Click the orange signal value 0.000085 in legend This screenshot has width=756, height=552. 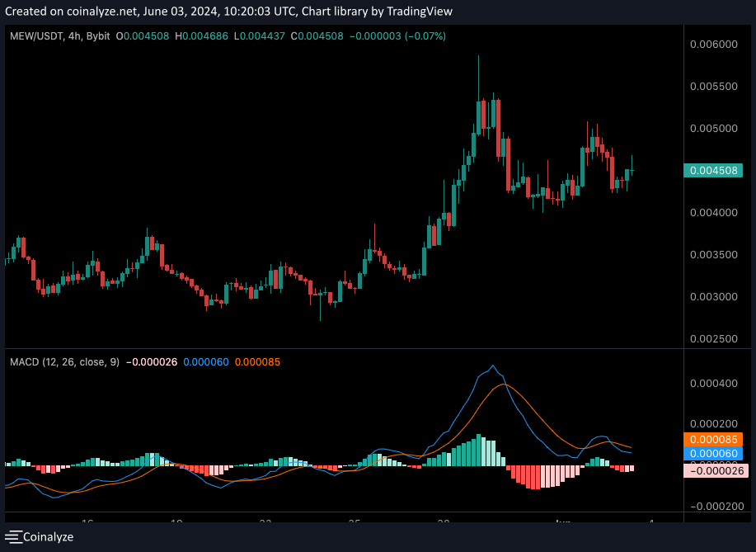(259, 361)
